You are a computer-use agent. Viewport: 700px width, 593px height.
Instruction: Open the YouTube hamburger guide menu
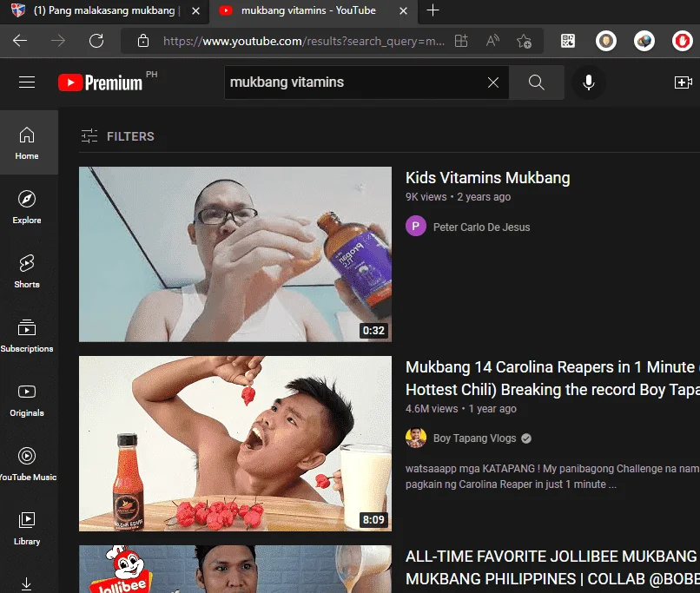pos(27,82)
